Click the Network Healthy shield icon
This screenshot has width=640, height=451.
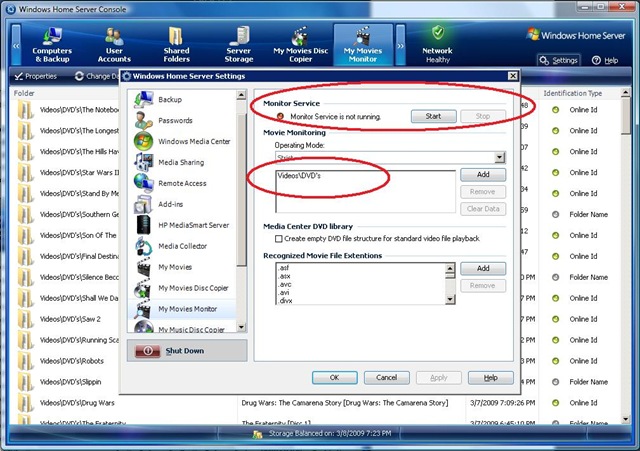438,33
